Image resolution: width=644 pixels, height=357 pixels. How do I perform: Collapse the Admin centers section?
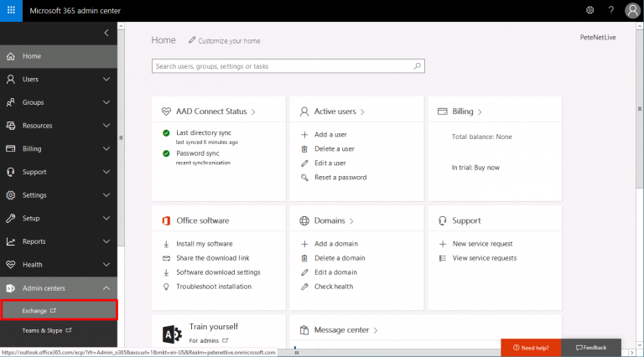(x=106, y=288)
